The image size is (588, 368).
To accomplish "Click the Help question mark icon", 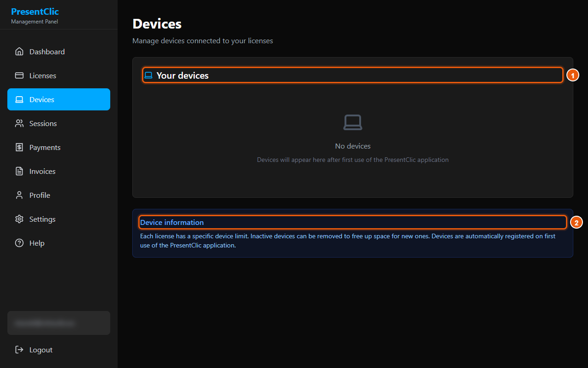I will click(x=19, y=243).
